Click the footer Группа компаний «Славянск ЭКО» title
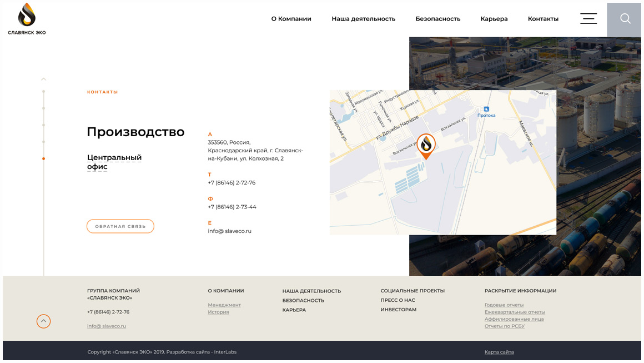The width and height of the screenshot is (644, 363). point(113,294)
